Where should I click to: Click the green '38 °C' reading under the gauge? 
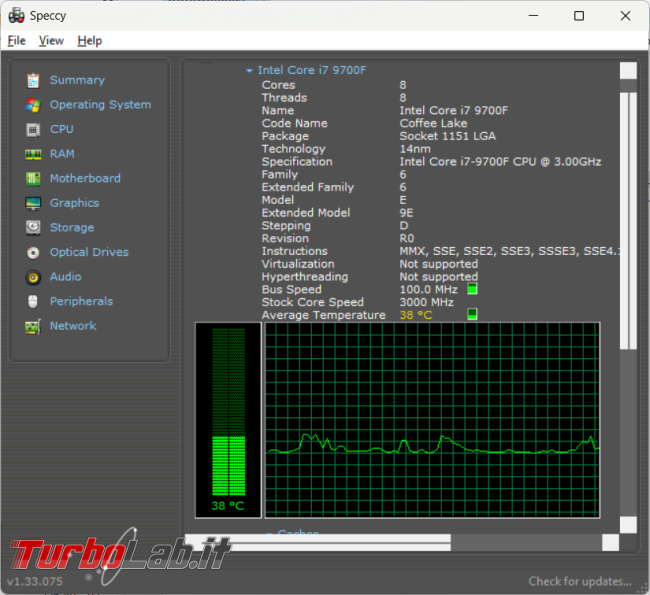pyautogui.click(x=228, y=506)
